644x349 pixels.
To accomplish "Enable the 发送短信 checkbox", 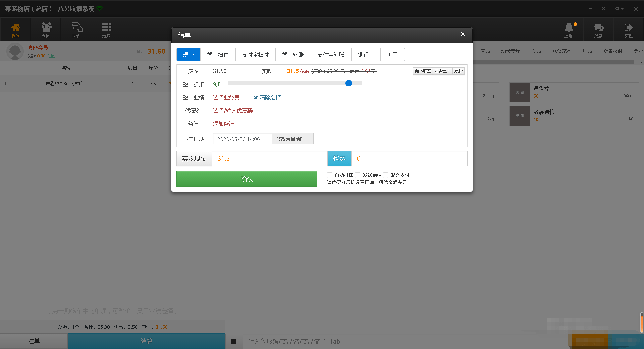I will coord(358,175).
